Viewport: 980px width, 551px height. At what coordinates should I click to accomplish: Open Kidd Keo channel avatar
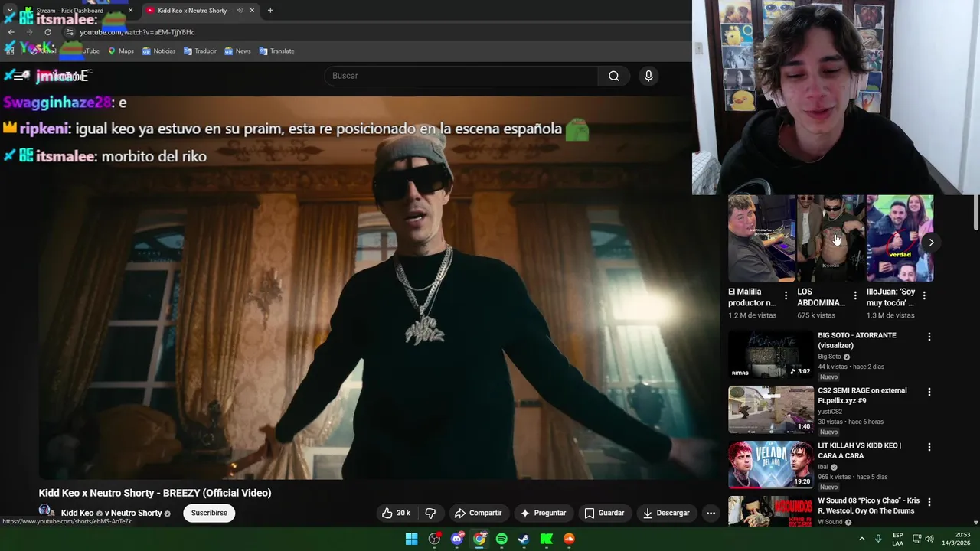click(46, 512)
